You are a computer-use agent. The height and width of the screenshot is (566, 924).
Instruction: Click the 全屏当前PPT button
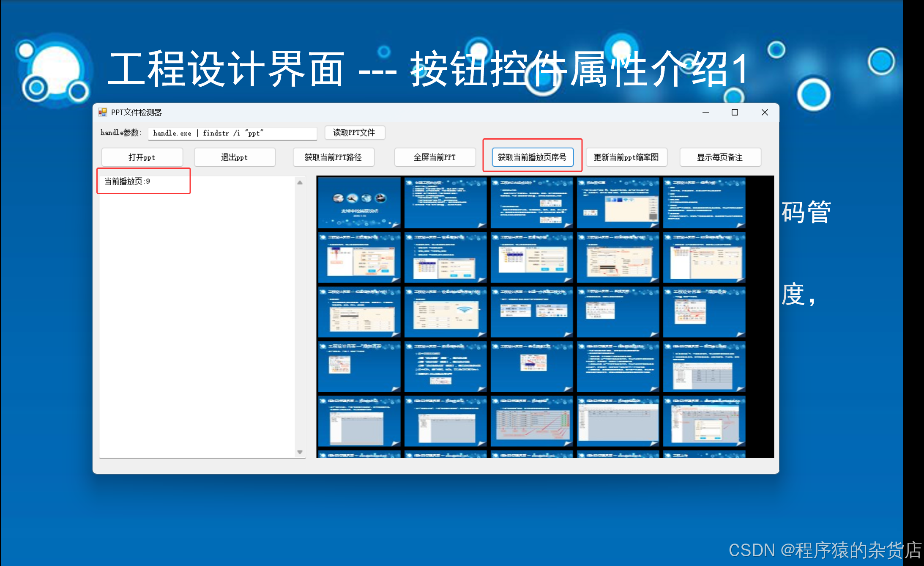[x=435, y=157]
